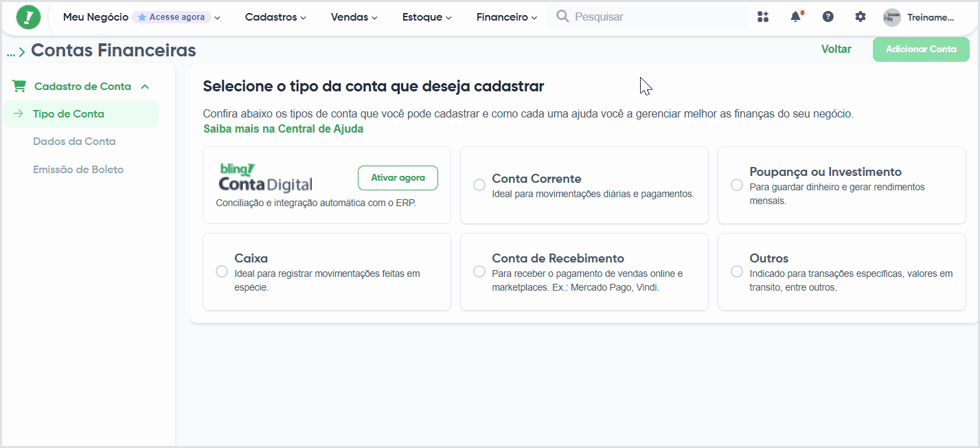Viewport: 980px width, 448px height.
Task: Click the Cadastro de Conta sidebar label
Action: click(82, 87)
